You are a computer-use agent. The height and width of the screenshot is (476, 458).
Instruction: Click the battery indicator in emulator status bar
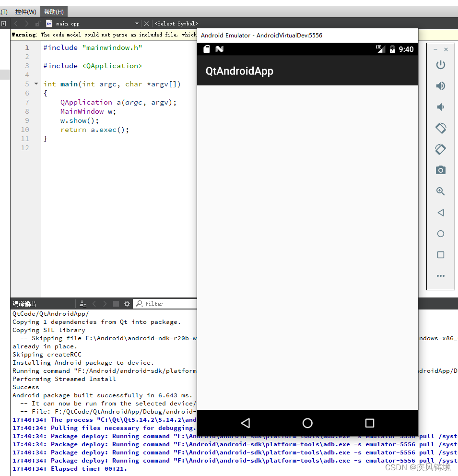(x=392, y=49)
